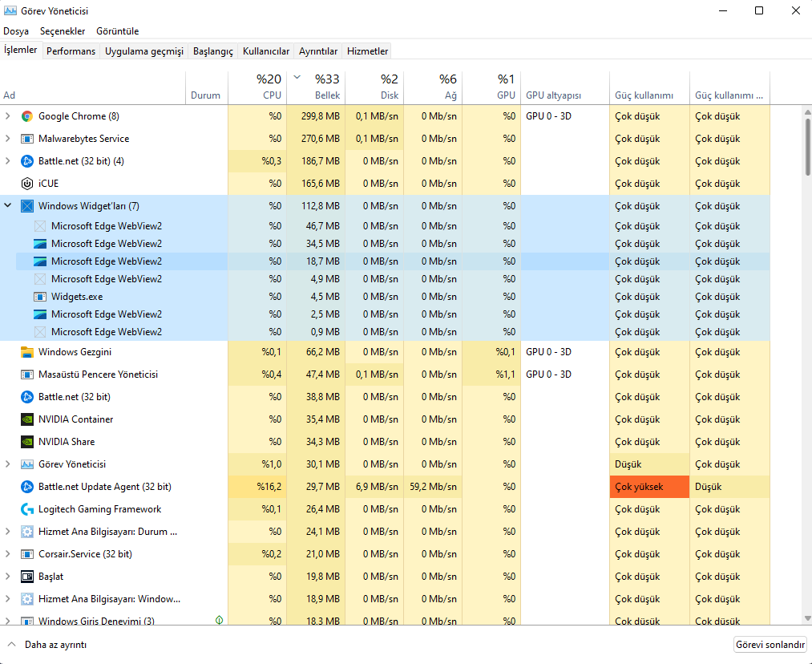
Task: Sort by the Ağ column header
Action: point(433,87)
